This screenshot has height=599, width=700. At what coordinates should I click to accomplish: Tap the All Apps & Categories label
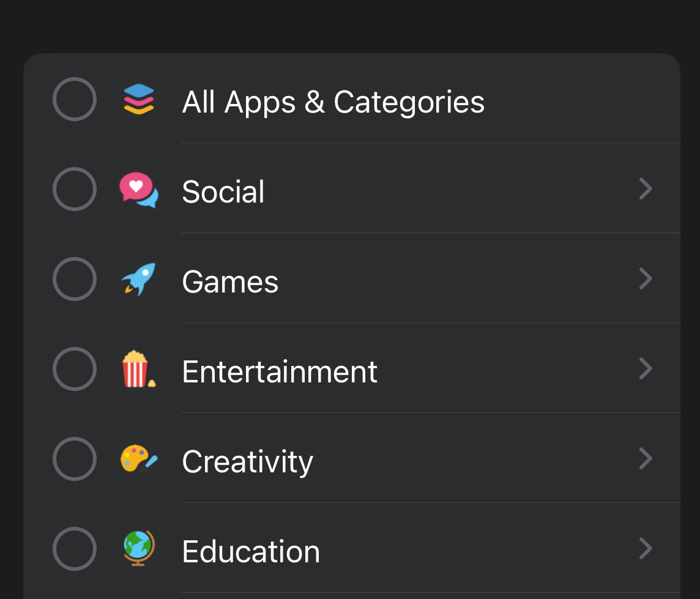pos(333,102)
